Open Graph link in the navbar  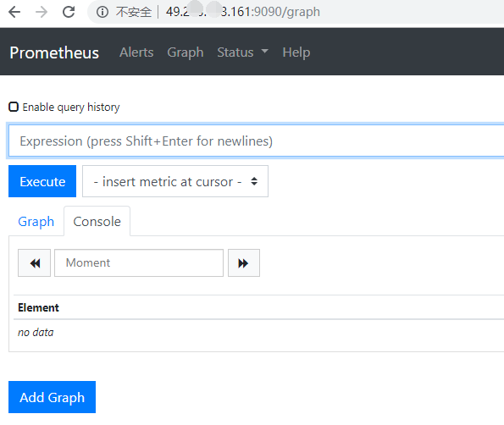tap(186, 52)
